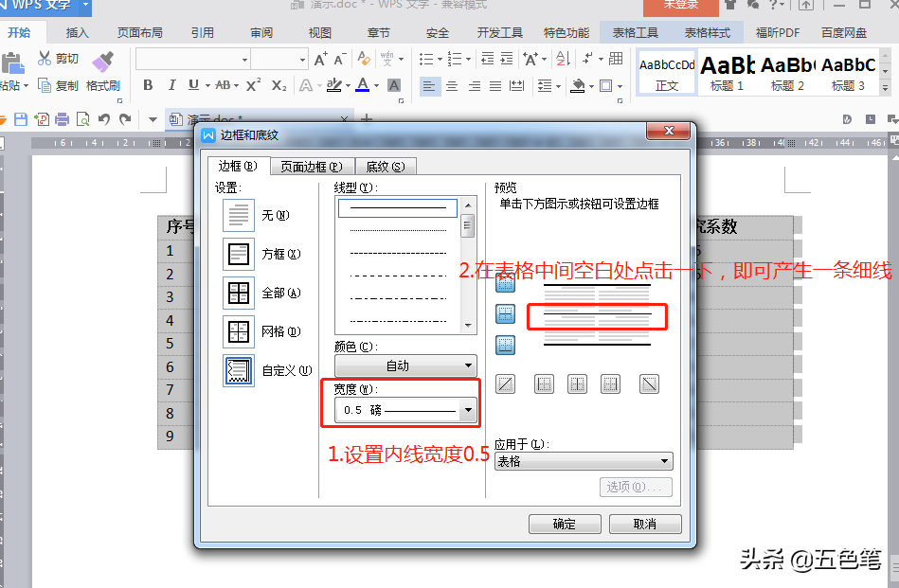
Task: Select the 自定义 (custom) border setting
Action: pyautogui.click(x=239, y=370)
